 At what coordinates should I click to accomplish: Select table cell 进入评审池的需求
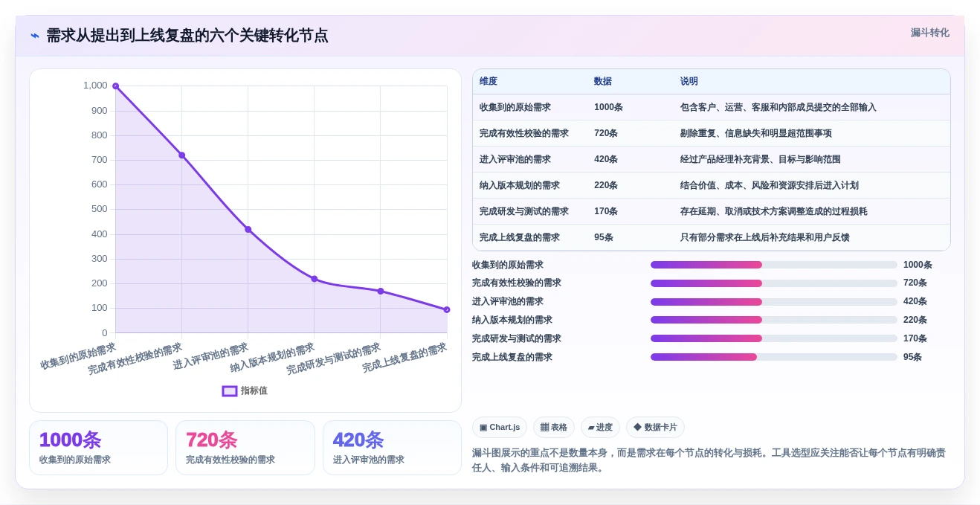[515, 159]
